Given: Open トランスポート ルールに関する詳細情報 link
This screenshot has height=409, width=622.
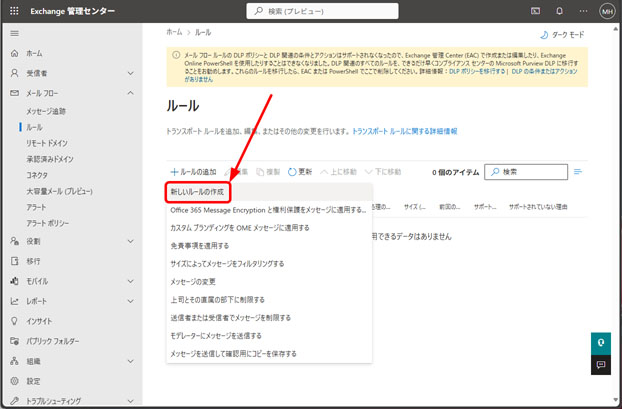Looking at the screenshot, I should 405,131.
